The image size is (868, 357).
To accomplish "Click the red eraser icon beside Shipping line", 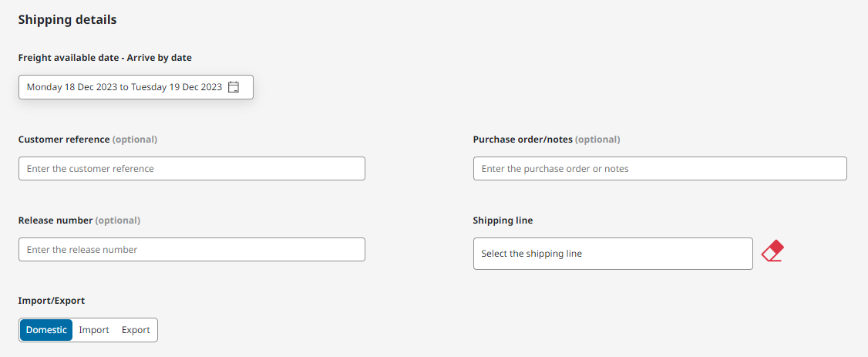I will pyautogui.click(x=772, y=252).
